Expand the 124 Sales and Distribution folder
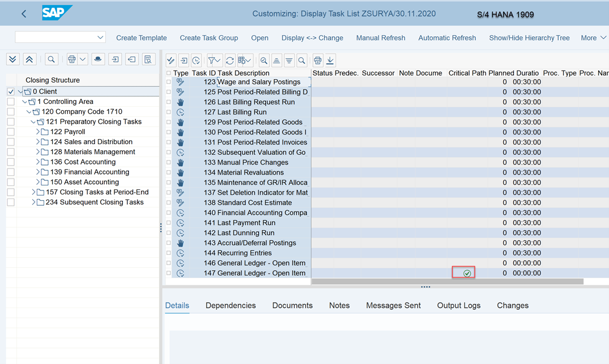609x364 pixels. (38, 142)
